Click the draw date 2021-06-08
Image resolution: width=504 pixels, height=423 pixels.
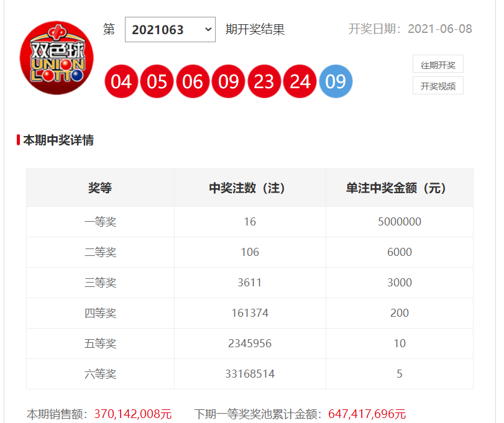[439, 29]
